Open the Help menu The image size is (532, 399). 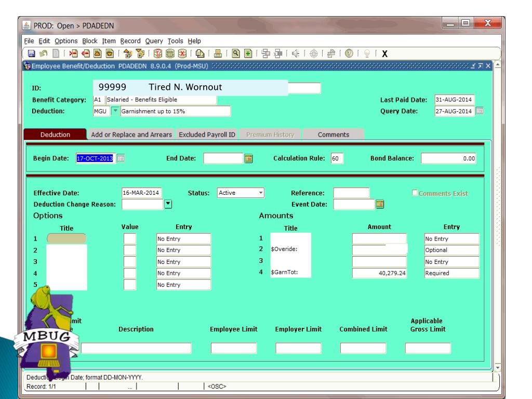194,41
